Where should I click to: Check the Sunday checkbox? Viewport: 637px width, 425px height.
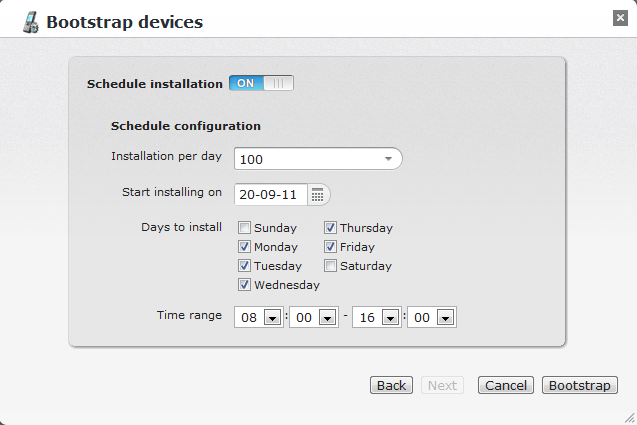[245, 228]
